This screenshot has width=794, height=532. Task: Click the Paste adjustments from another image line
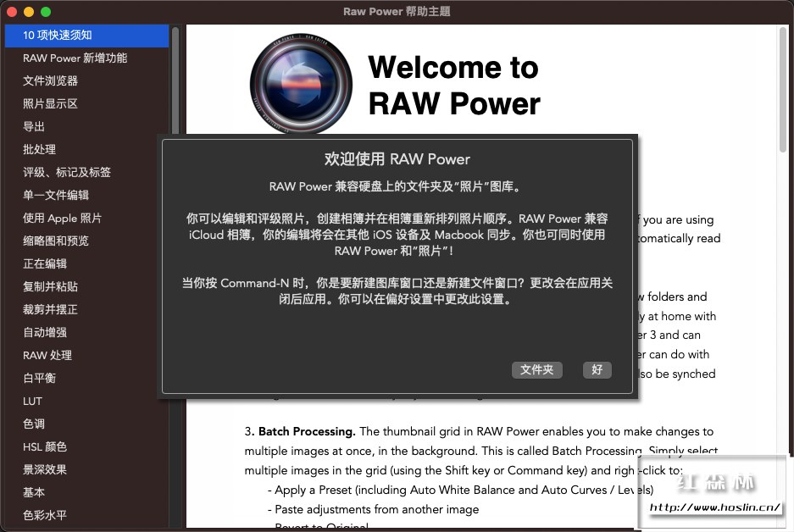[373, 509]
